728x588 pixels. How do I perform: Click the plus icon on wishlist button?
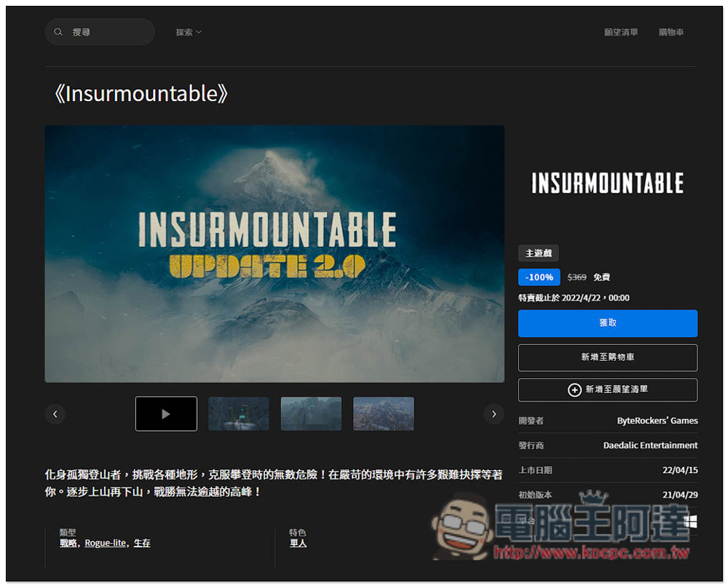[x=574, y=390]
